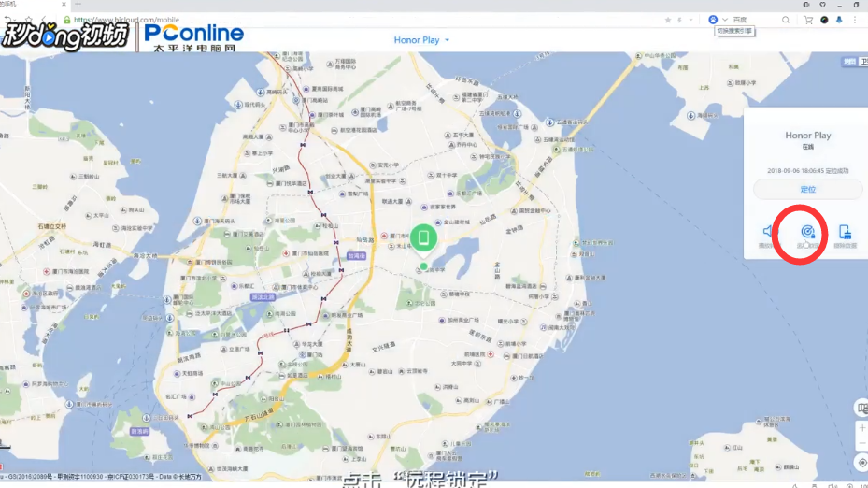Click the play sound speaker icon
The image size is (868, 488).
[767, 231]
